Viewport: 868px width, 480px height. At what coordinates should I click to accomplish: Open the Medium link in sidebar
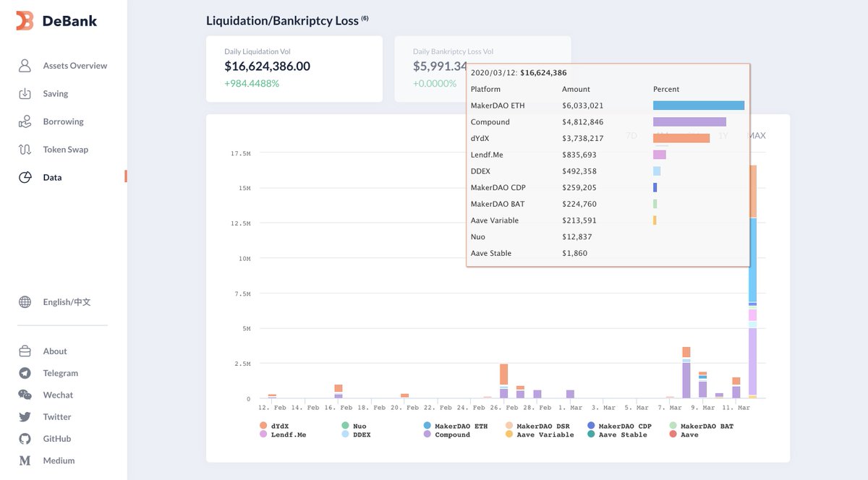(59, 460)
